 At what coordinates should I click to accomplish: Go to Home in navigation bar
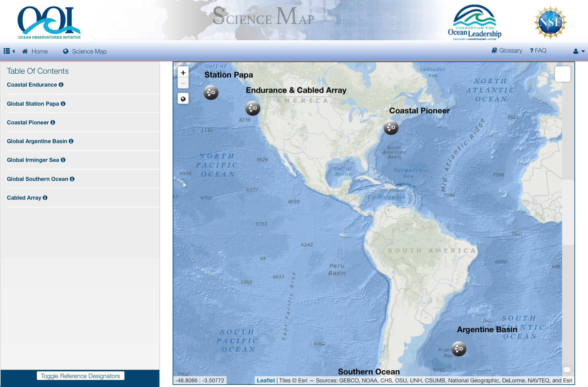[x=35, y=51]
